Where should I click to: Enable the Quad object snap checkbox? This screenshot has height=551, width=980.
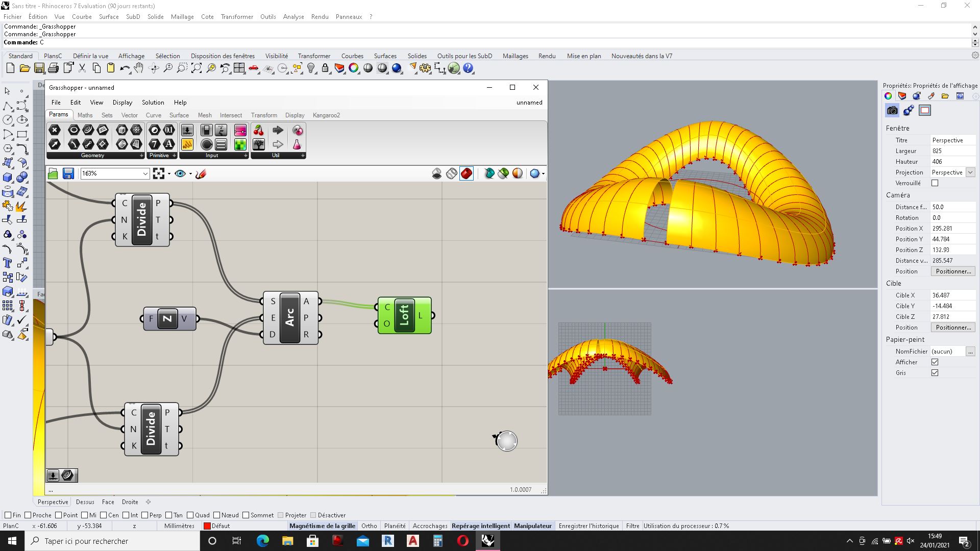[x=190, y=515]
